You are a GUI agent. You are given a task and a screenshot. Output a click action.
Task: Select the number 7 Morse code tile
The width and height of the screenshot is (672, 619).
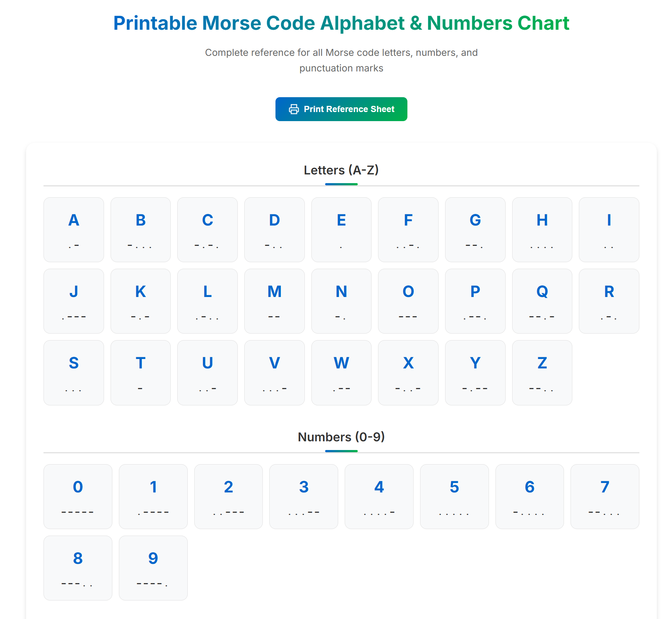605,496
